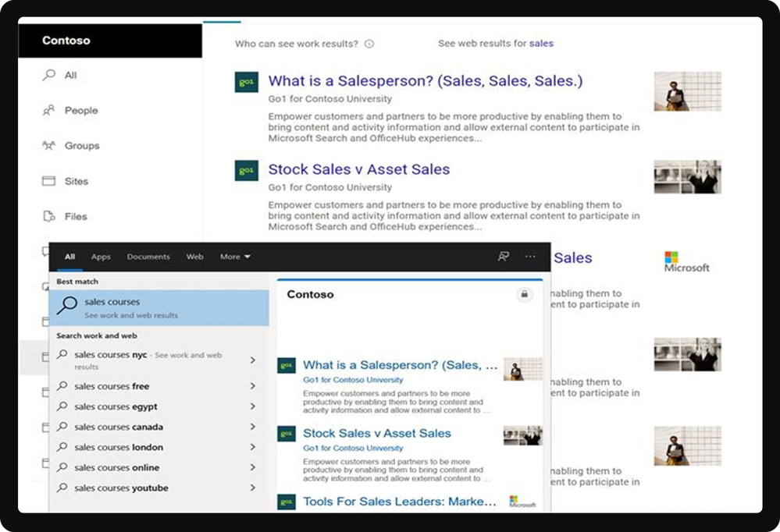The height and width of the screenshot is (532, 780).
Task: Select suggestion 'sales courses egypt'
Action: pyautogui.click(x=116, y=406)
